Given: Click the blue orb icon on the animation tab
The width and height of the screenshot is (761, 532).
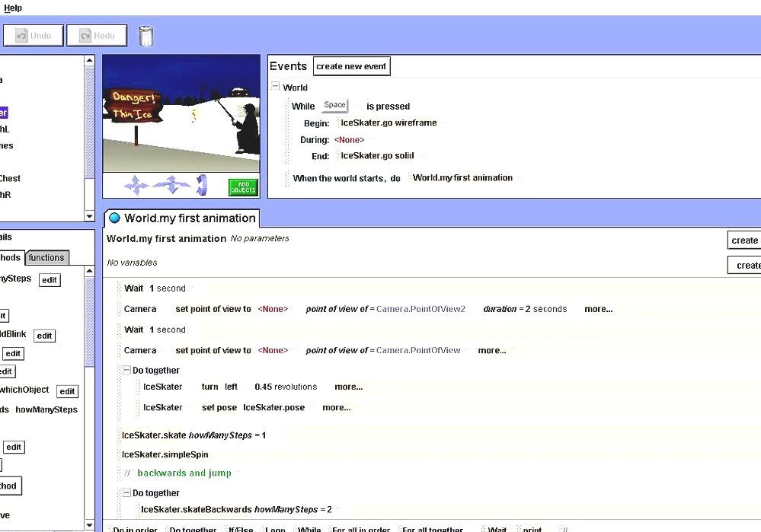Looking at the screenshot, I should [115, 217].
